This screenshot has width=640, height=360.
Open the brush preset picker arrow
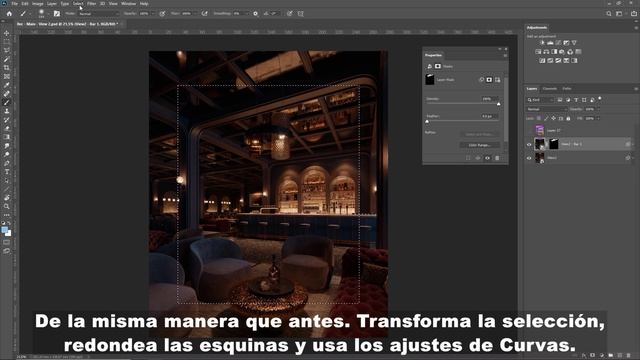[48, 13]
